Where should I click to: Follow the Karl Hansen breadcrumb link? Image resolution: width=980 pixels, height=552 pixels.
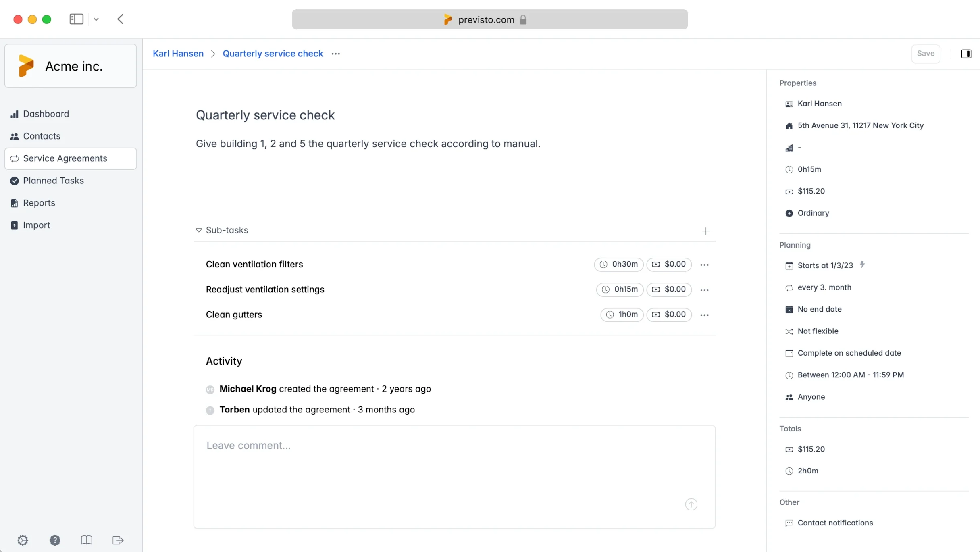(178, 54)
